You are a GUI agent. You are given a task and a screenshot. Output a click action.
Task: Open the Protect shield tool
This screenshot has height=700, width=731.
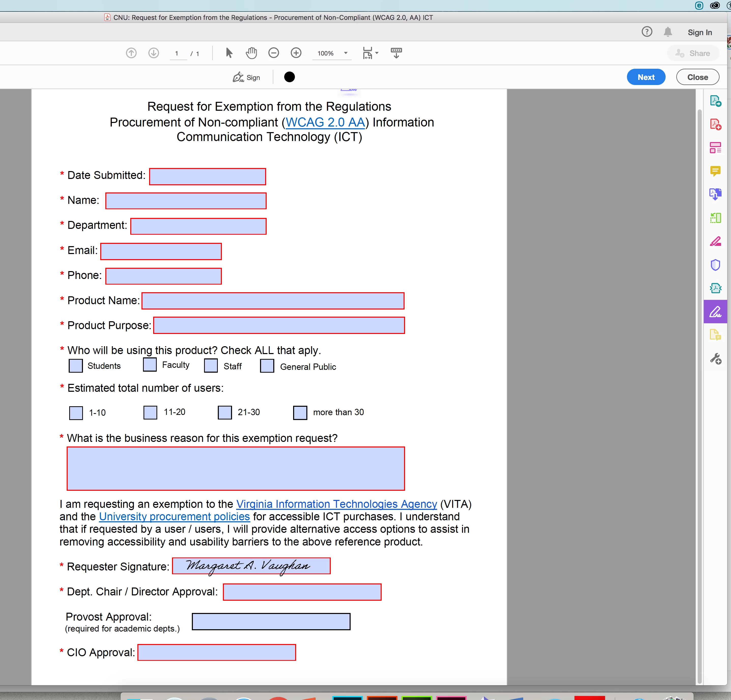pos(715,265)
